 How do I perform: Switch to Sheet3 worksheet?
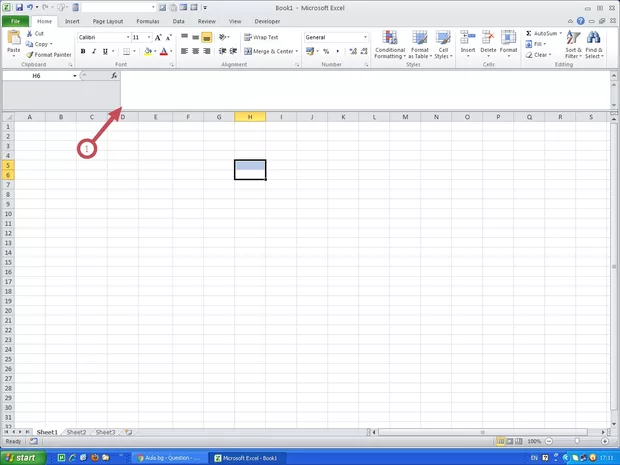pyautogui.click(x=106, y=432)
